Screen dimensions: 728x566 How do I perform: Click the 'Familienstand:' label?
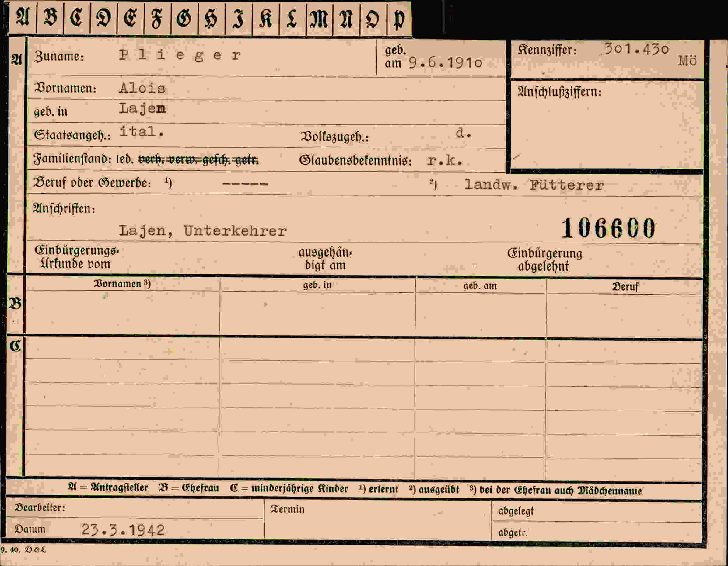pyautogui.click(x=72, y=159)
